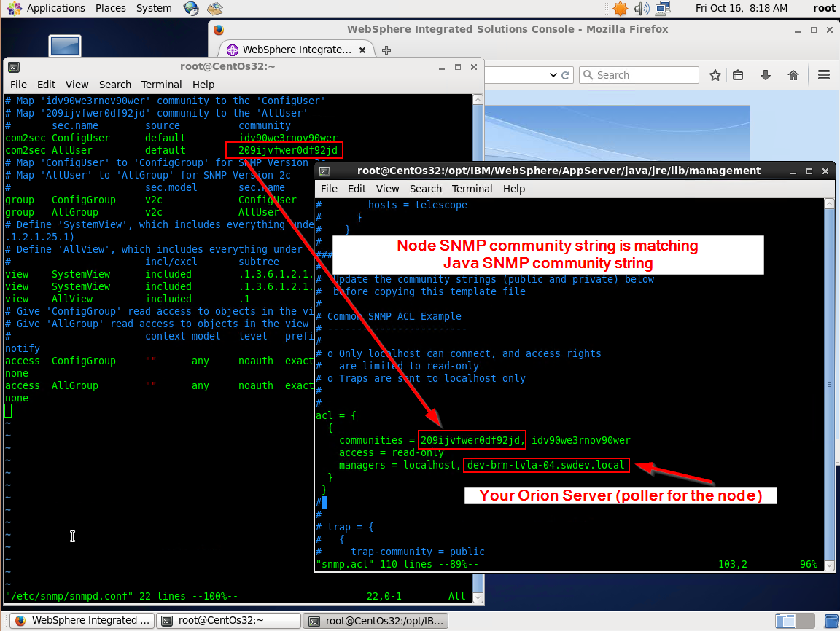Click scroll-down arrow in snmpd.conf terminal scrollbar
This screenshot has width=840, height=631.
tap(478, 597)
